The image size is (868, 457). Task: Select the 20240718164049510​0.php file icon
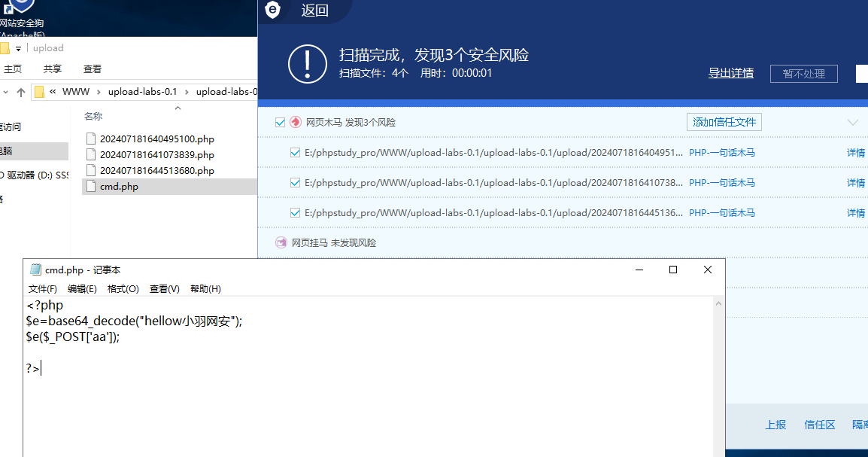pos(91,139)
